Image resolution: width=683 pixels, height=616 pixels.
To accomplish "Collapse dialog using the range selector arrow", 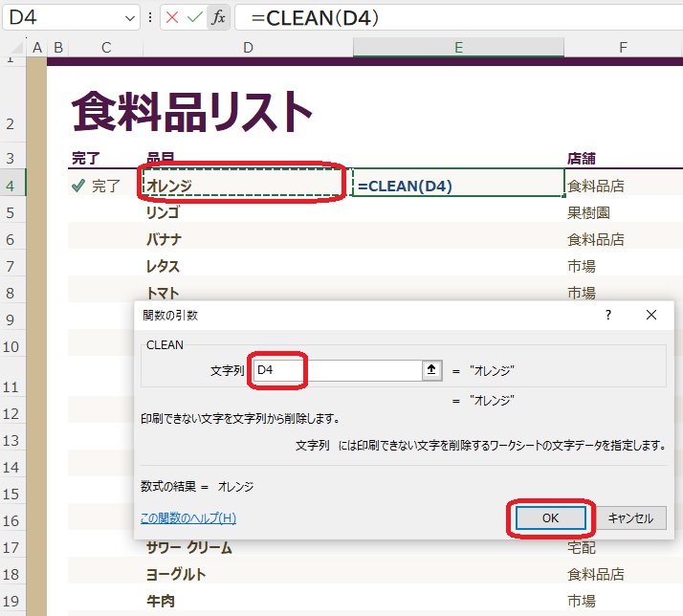I will point(431,370).
